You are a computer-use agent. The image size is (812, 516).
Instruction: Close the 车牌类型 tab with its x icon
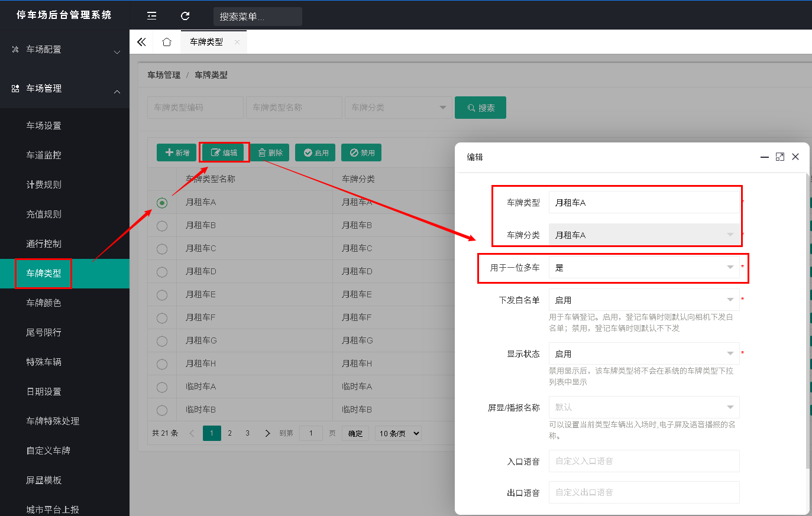click(237, 42)
